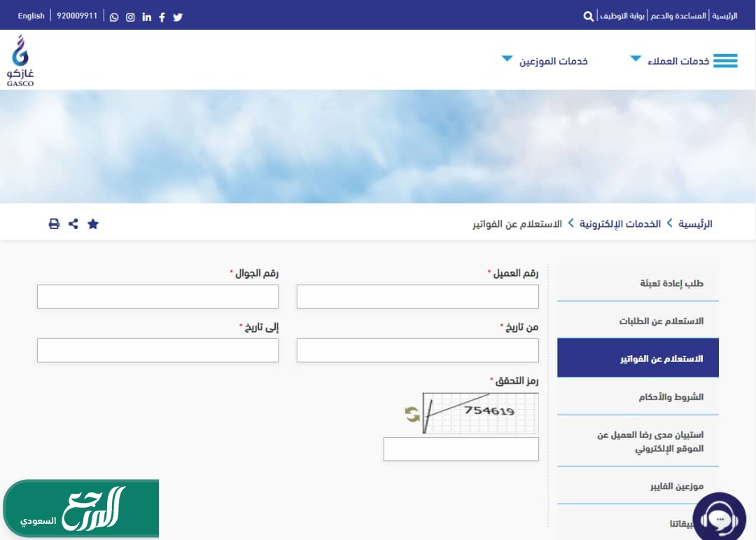
Task: Switch language to English
Action: pyautogui.click(x=31, y=16)
